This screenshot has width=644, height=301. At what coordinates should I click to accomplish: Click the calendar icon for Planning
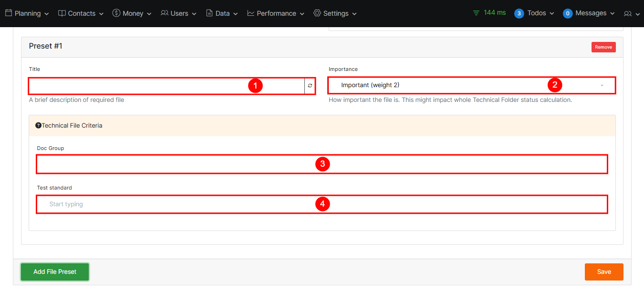[9, 13]
